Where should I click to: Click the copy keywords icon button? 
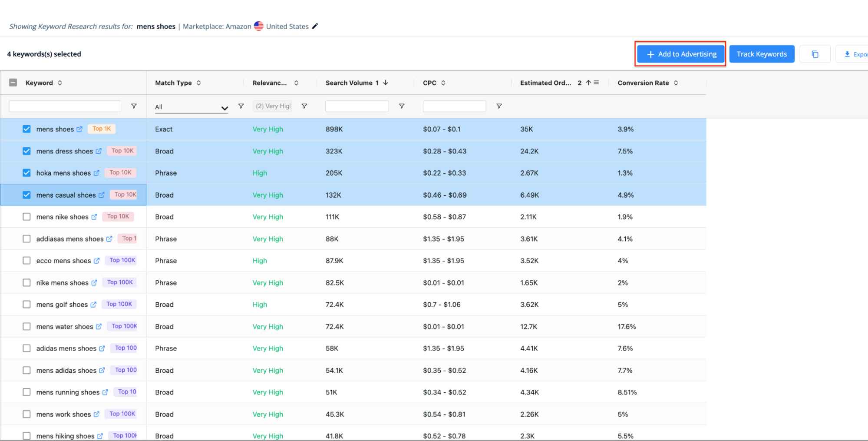815,54
